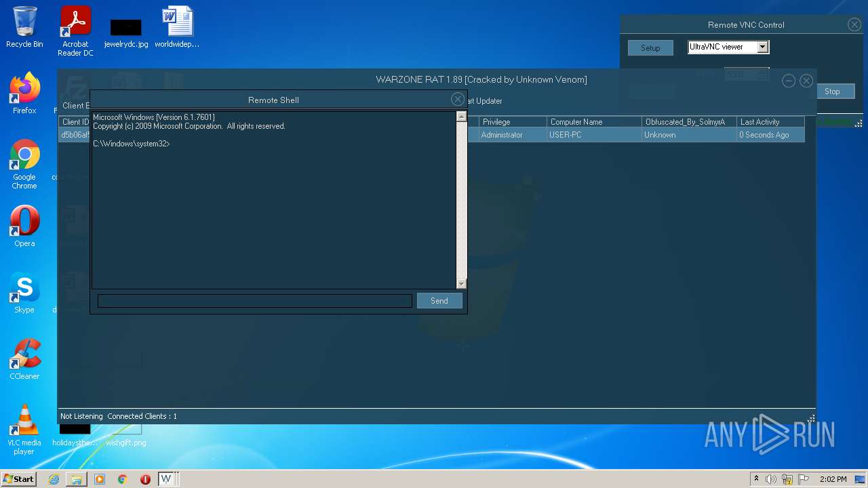Sort by the Last Activity column header

point(770,122)
